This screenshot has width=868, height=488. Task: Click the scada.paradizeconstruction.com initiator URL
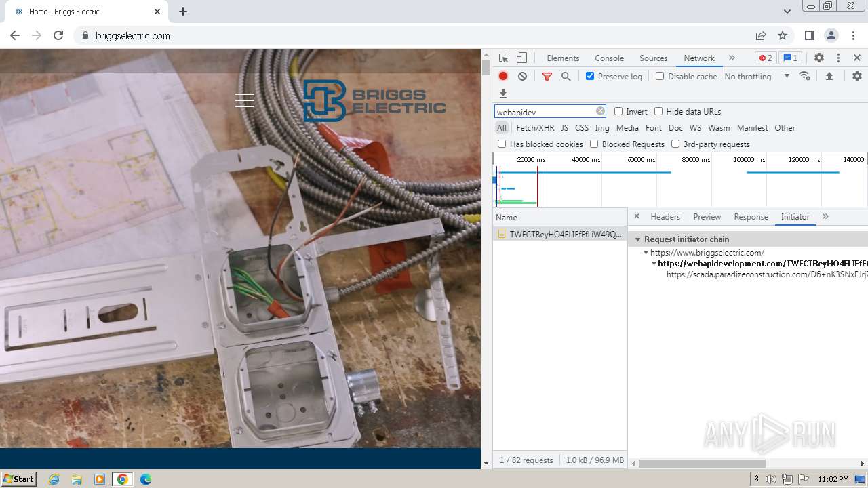point(767,274)
